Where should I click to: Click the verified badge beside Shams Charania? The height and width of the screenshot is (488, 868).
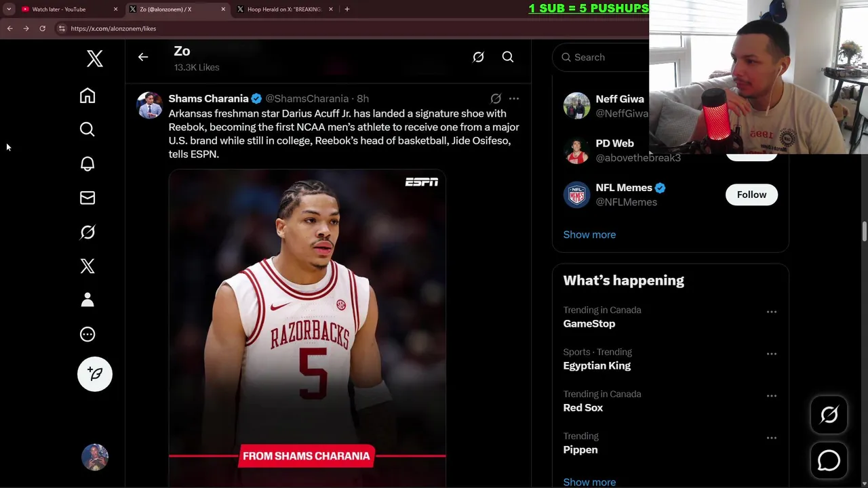[256, 99]
